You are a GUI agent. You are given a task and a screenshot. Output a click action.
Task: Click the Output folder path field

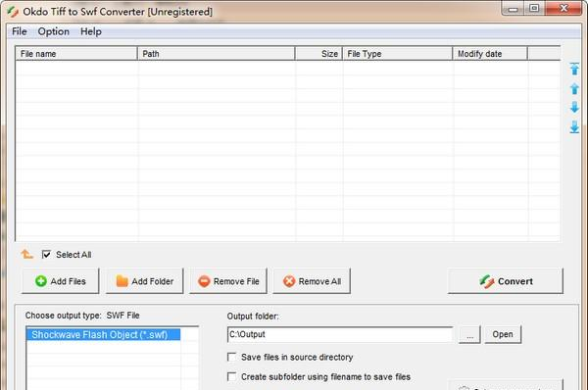pyautogui.click(x=340, y=334)
